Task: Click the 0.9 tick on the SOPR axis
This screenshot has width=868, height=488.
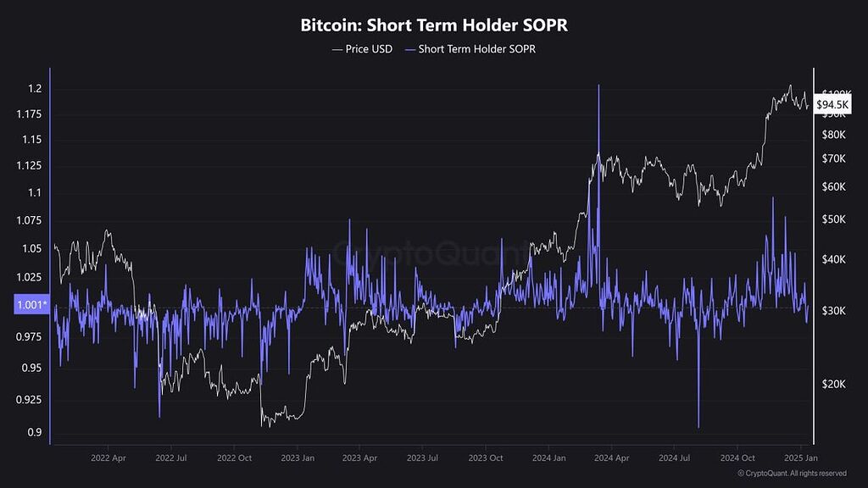Action: tap(34, 432)
